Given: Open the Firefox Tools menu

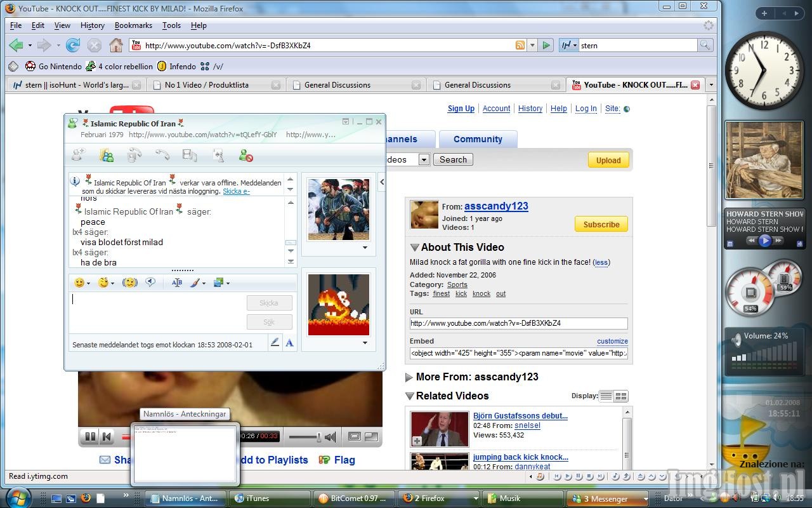Looking at the screenshot, I should (171, 25).
